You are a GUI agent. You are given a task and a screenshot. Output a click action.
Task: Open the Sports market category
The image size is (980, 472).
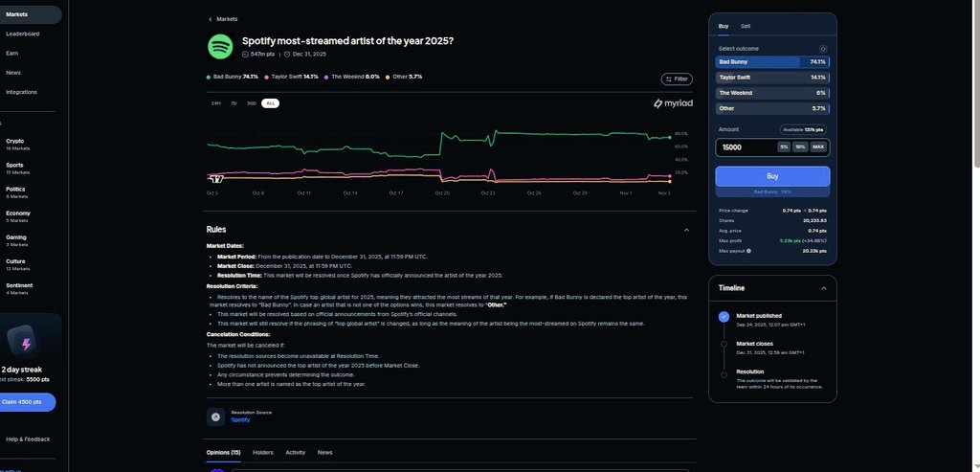pyautogui.click(x=17, y=169)
